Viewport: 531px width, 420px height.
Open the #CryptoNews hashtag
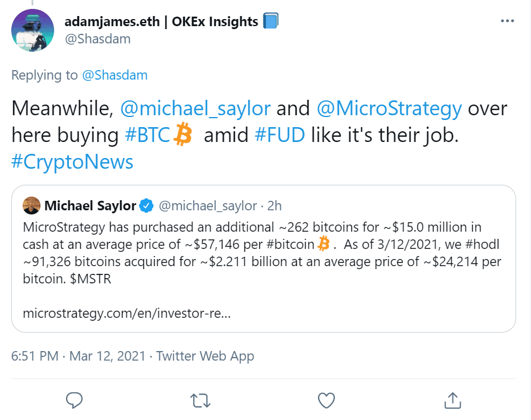pyautogui.click(x=72, y=162)
